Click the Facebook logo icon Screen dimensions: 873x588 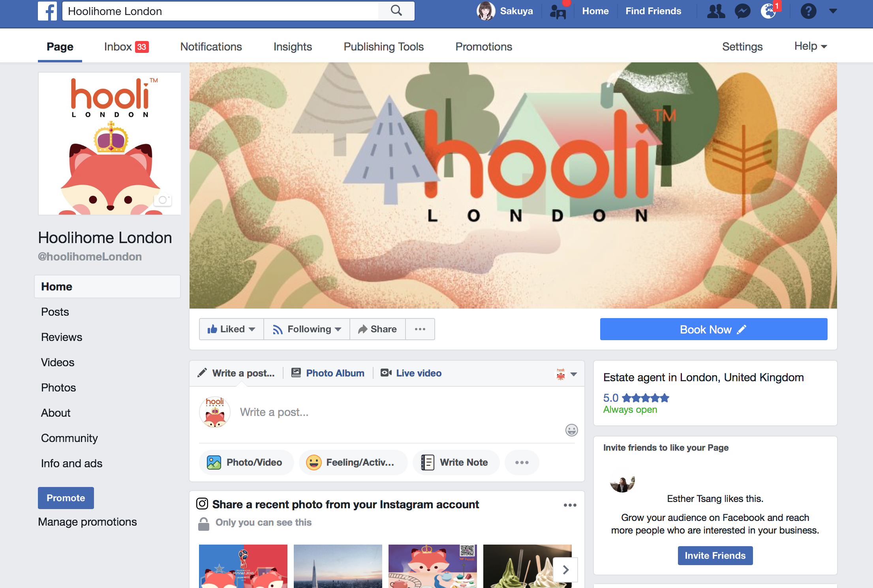click(x=47, y=11)
